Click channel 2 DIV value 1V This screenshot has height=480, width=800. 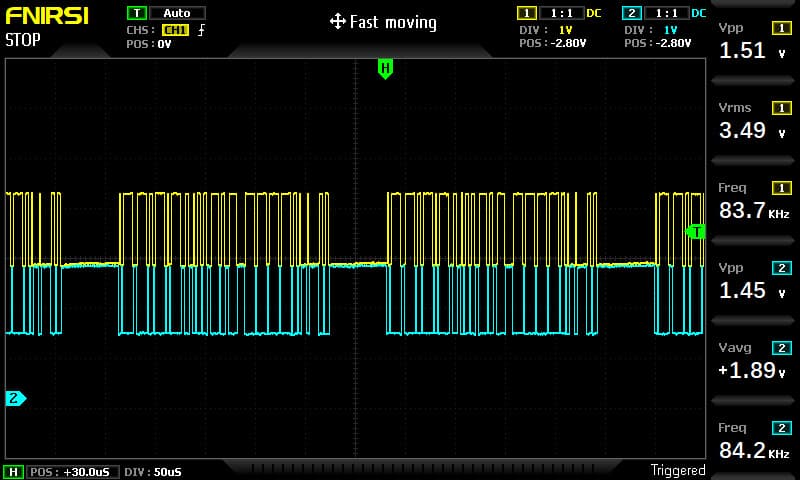click(670, 30)
